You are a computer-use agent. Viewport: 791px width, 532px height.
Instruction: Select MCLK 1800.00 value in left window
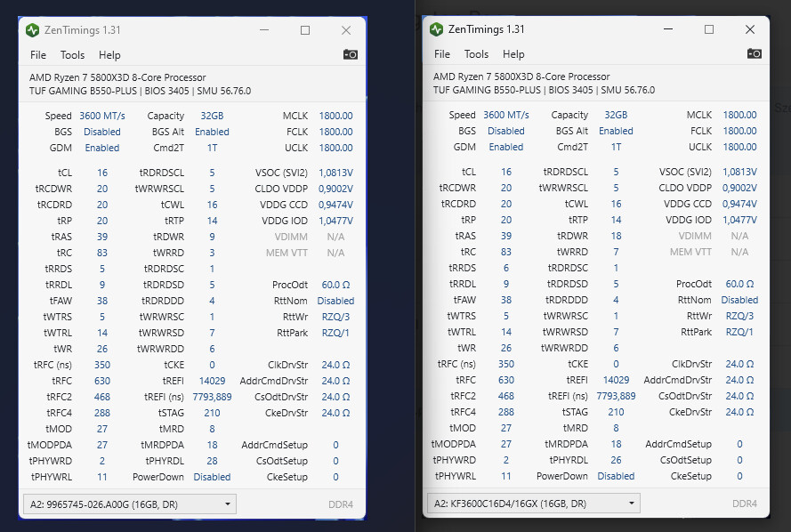(335, 116)
